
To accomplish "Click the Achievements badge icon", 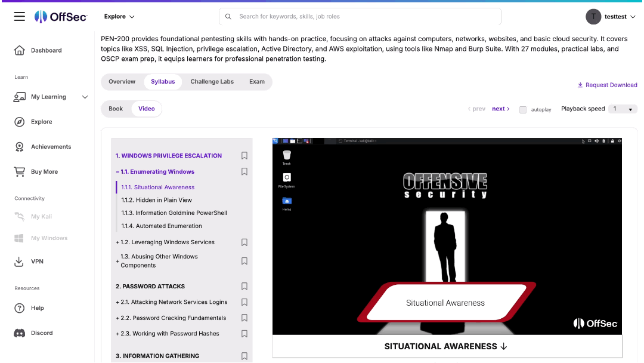I will click(19, 147).
